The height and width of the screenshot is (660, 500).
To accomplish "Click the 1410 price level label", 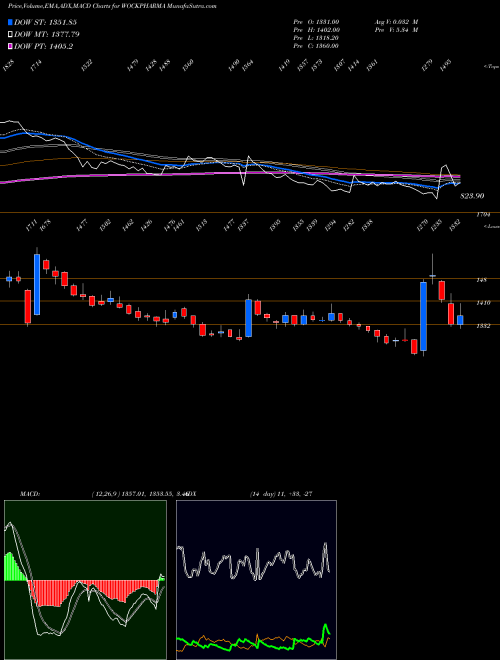I will 483,302.
